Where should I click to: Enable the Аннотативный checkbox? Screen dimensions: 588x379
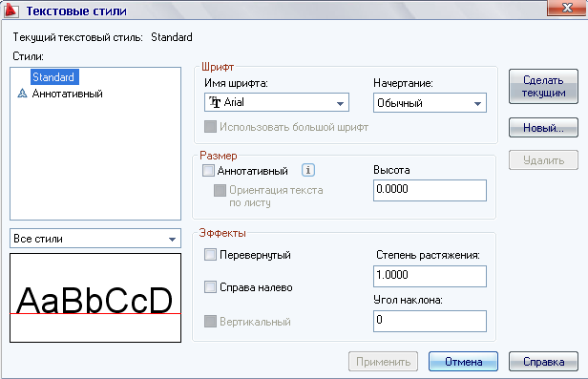[208, 171]
